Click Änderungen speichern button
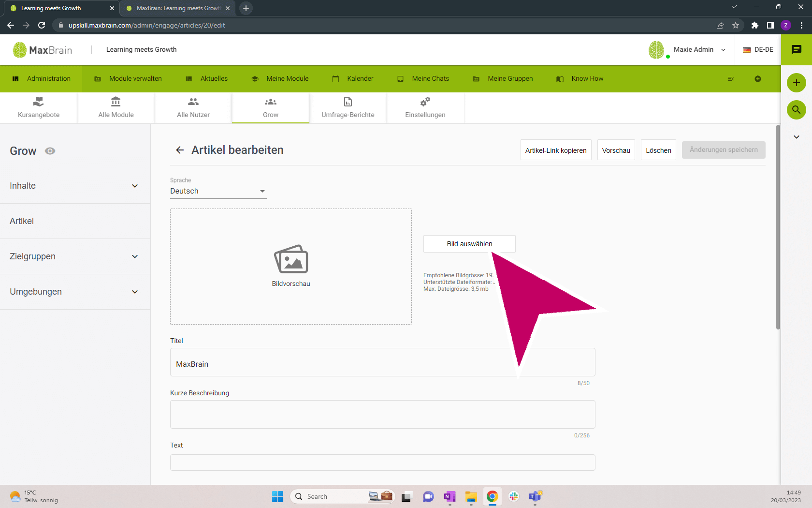The image size is (812, 508). click(x=724, y=150)
